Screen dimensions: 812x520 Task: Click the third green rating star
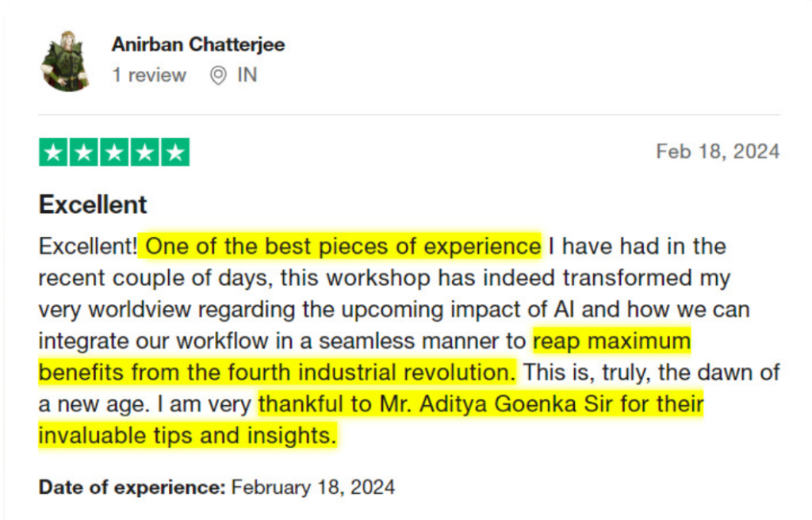[114, 152]
